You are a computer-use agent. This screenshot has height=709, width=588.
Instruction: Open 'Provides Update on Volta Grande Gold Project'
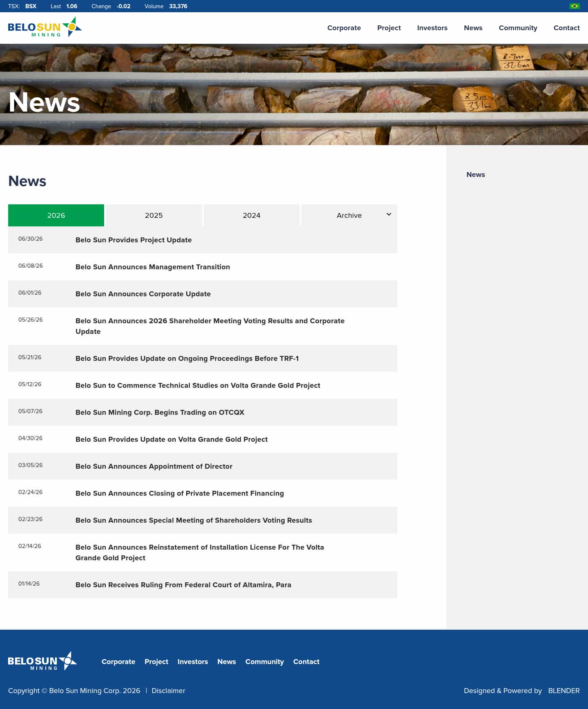[x=171, y=439]
